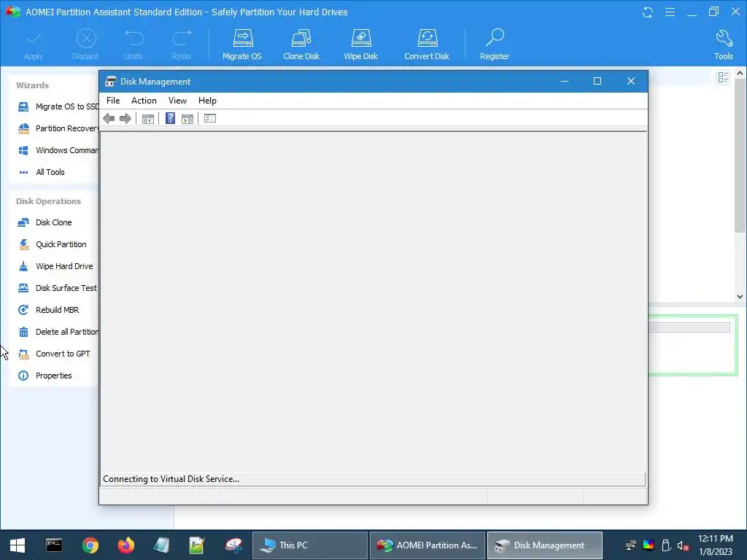Click the Settings list icon in Disk Management toolbar

point(210,118)
